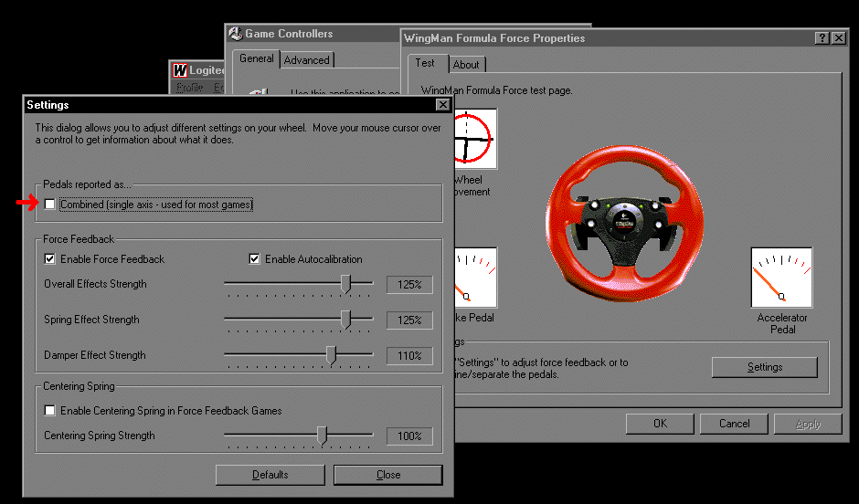
Task: Click the Accelerator Pedal gauge
Action: 781,278
